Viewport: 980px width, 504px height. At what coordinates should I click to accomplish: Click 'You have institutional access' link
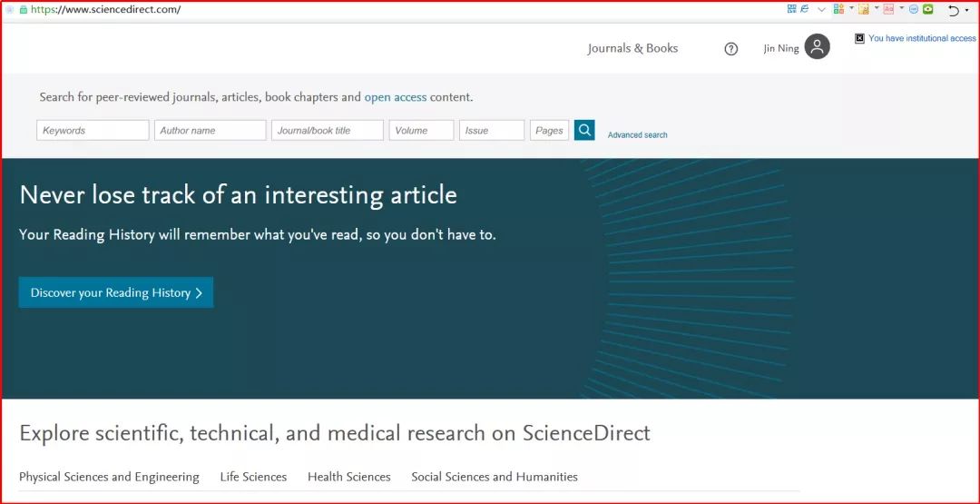coord(922,38)
